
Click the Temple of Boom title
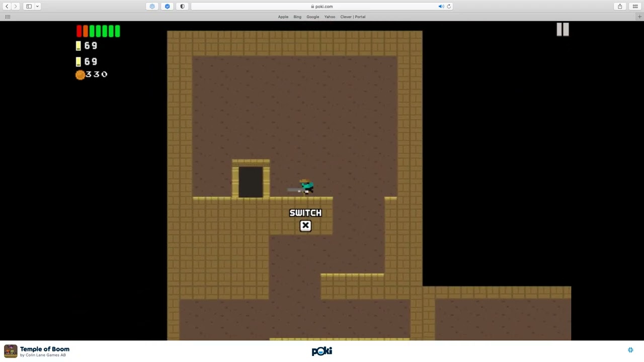point(45,349)
